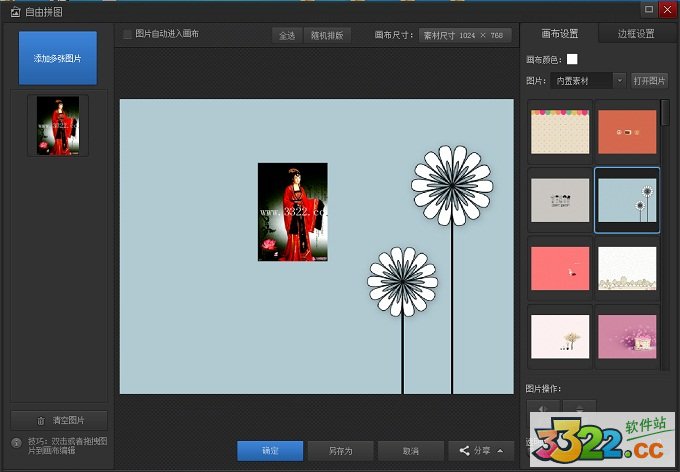This screenshot has height=472, width=680.
Task: Click the app logo icon in title bar
Action: tap(13, 9)
